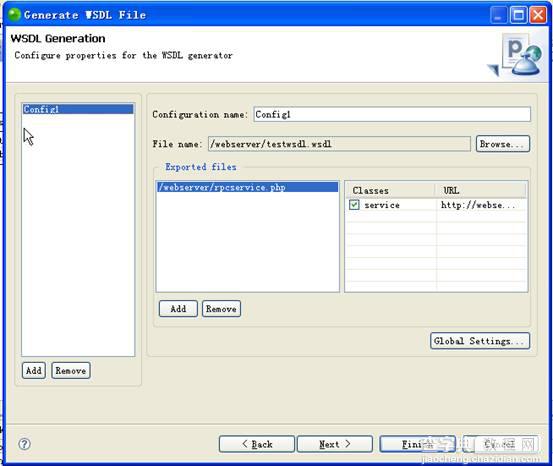Go to previous page with Back

click(x=257, y=444)
